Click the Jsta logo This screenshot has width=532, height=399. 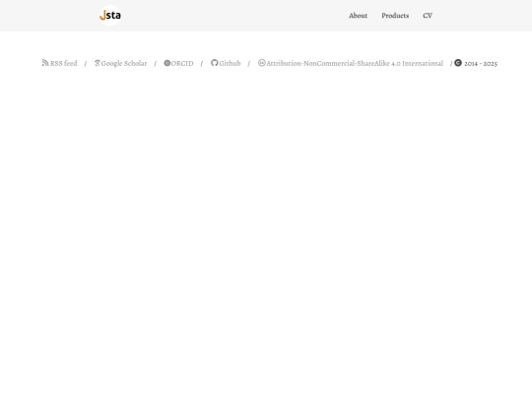110,15
